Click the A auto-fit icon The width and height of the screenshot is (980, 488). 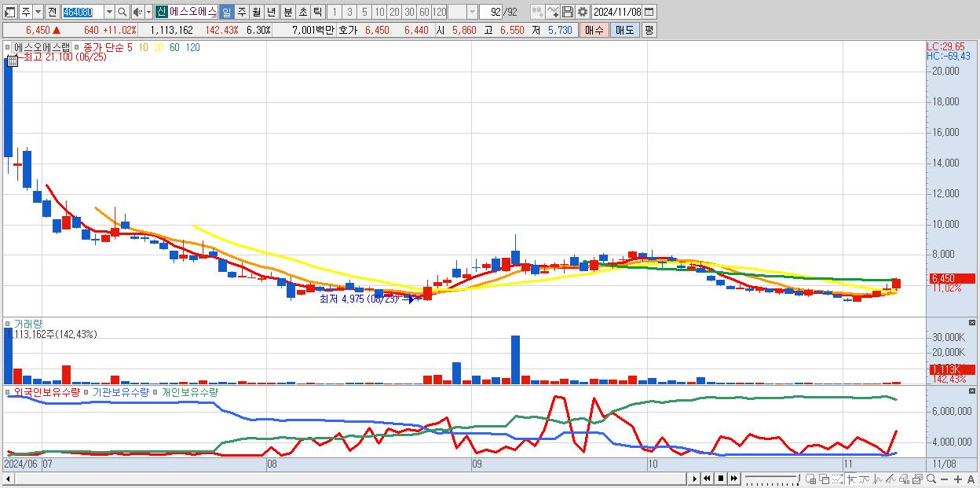pyautogui.click(x=971, y=479)
